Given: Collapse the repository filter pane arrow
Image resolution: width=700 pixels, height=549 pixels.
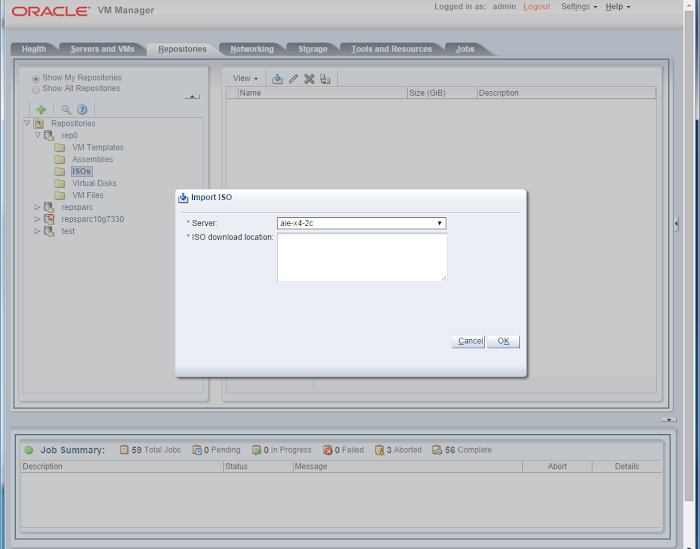Looking at the screenshot, I should pyautogui.click(x=192, y=96).
